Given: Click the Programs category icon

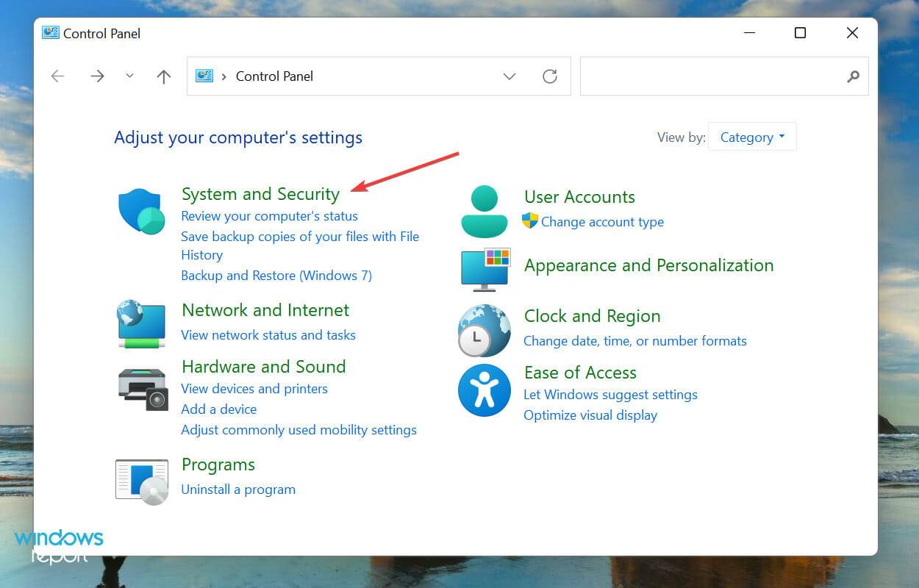Looking at the screenshot, I should coord(141,479).
